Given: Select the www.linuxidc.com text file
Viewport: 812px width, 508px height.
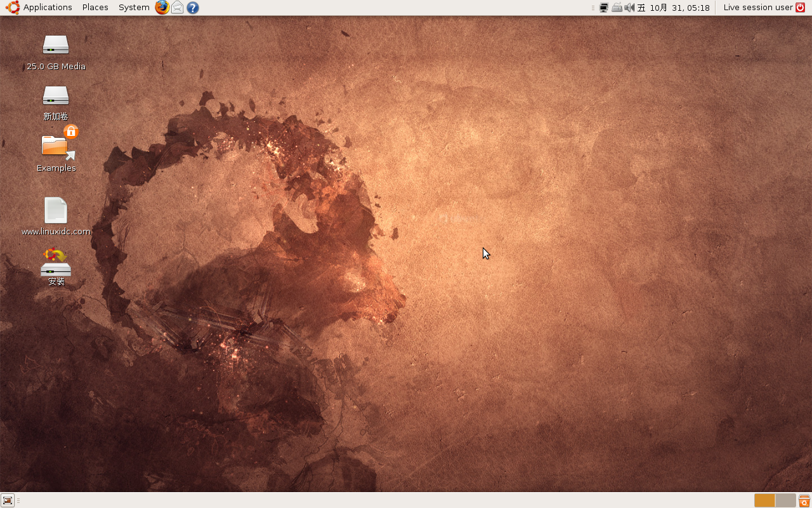Looking at the screenshot, I should pos(56,211).
